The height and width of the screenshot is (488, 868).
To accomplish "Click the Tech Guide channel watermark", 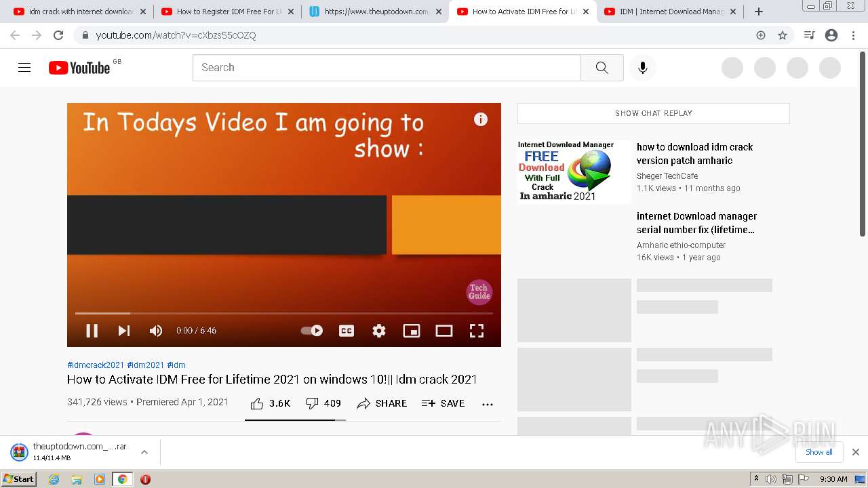I will tap(479, 292).
